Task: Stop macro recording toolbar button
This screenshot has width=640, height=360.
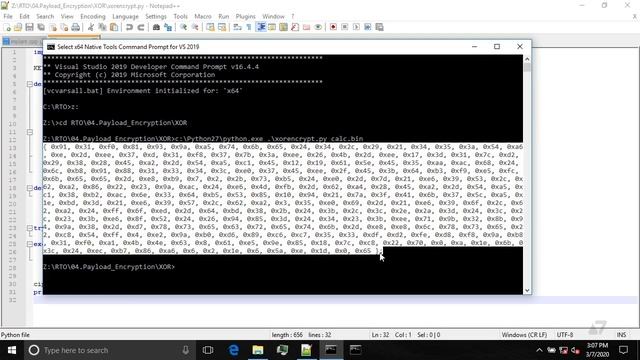Action: click(x=344, y=27)
